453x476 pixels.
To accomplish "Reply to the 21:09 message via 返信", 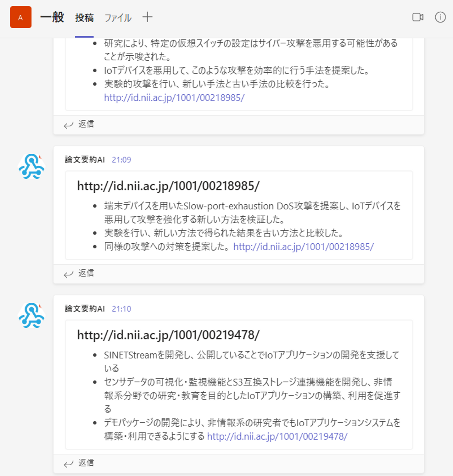I will [x=79, y=273].
